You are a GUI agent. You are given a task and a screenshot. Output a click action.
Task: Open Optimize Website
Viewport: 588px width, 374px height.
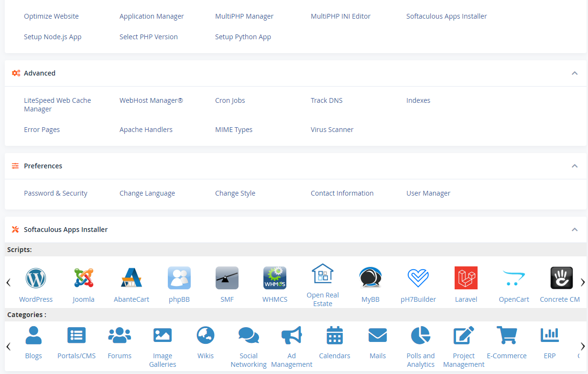coord(51,16)
